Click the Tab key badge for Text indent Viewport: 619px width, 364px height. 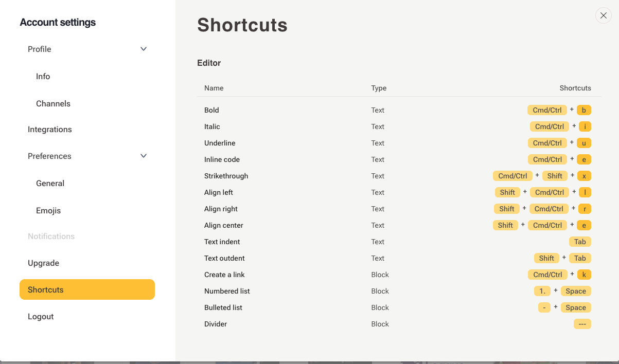coord(580,242)
